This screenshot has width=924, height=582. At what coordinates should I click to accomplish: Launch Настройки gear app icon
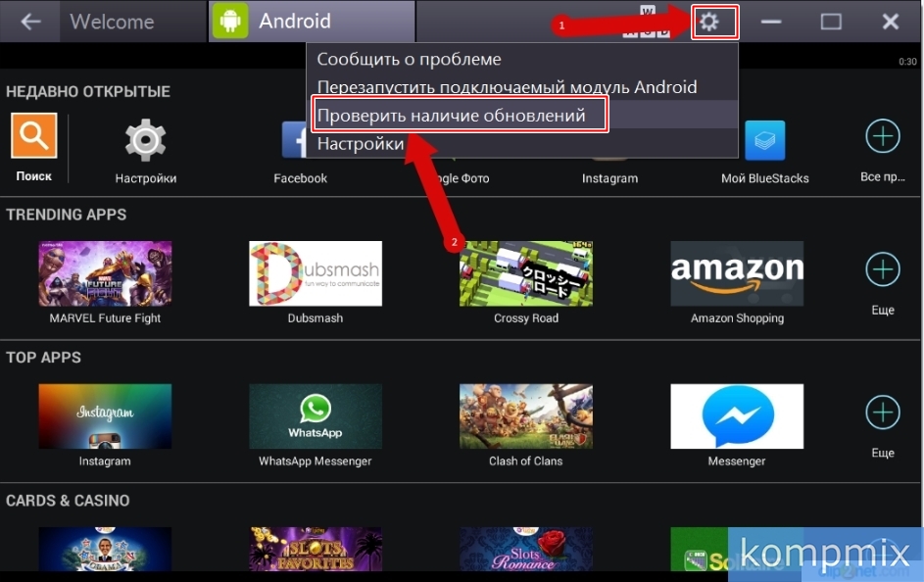[146, 140]
